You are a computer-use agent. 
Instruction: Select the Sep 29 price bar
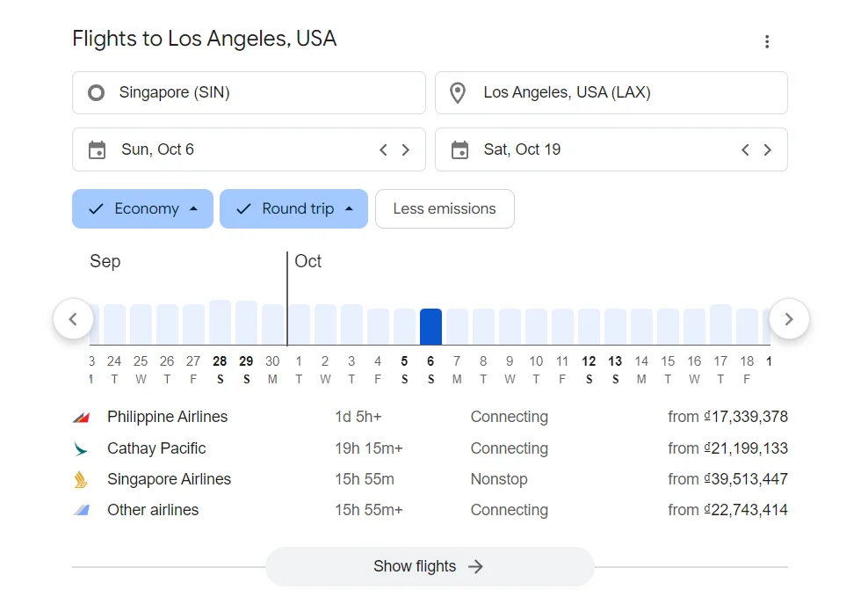[246, 323]
